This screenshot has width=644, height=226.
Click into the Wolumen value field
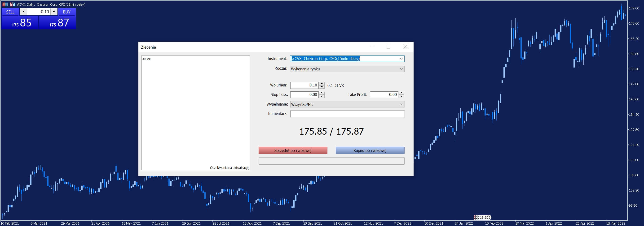pos(304,85)
